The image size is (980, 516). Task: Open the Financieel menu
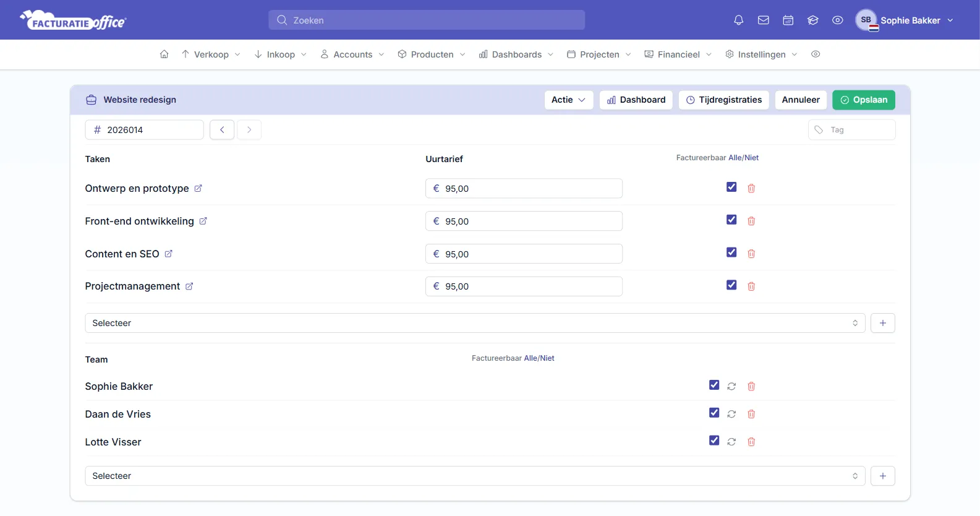[678, 54]
